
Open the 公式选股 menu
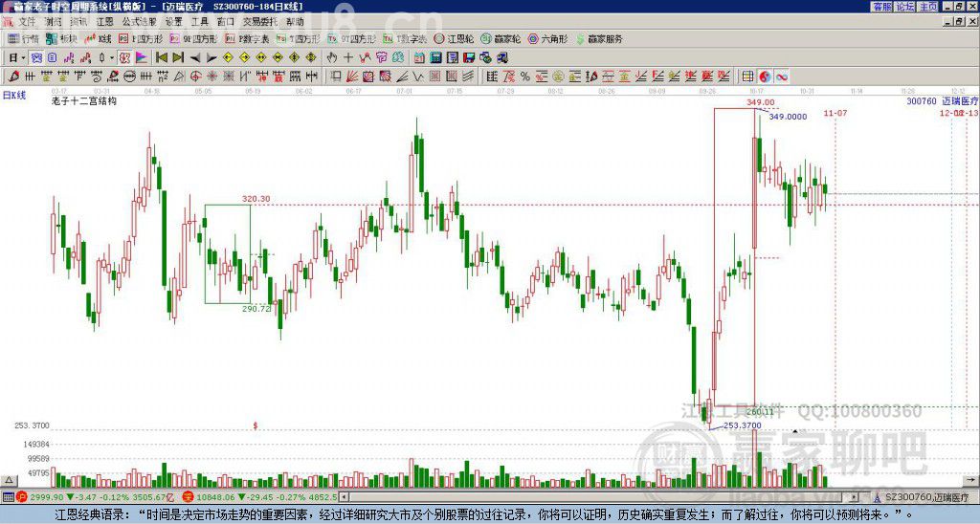(140, 22)
